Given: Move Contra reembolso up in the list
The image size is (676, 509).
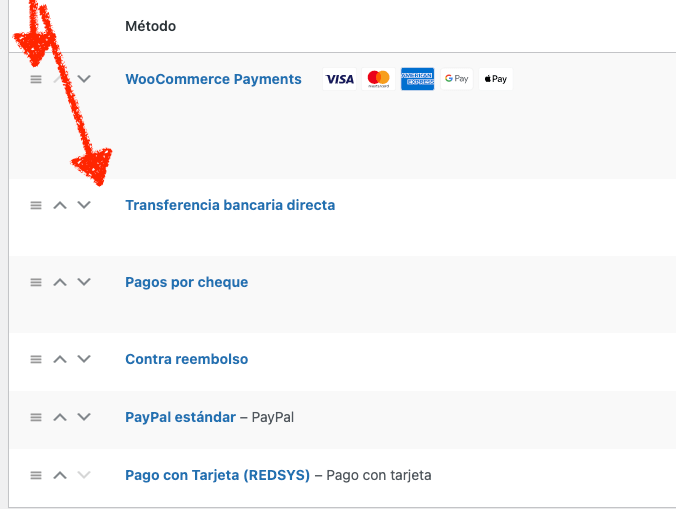Looking at the screenshot, I should click(x=60, y=359).
